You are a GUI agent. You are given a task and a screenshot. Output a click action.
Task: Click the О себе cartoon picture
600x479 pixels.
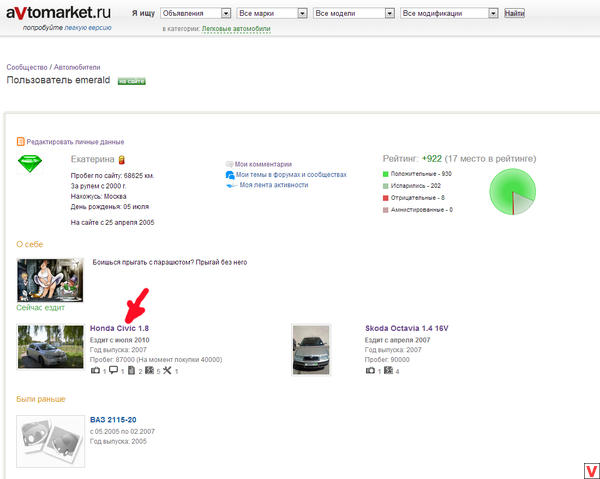50,280
